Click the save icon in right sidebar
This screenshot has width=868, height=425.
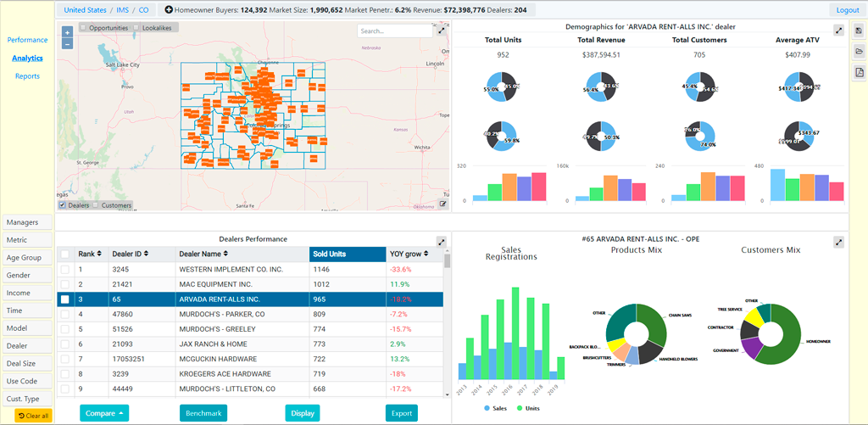pos(859,31)
